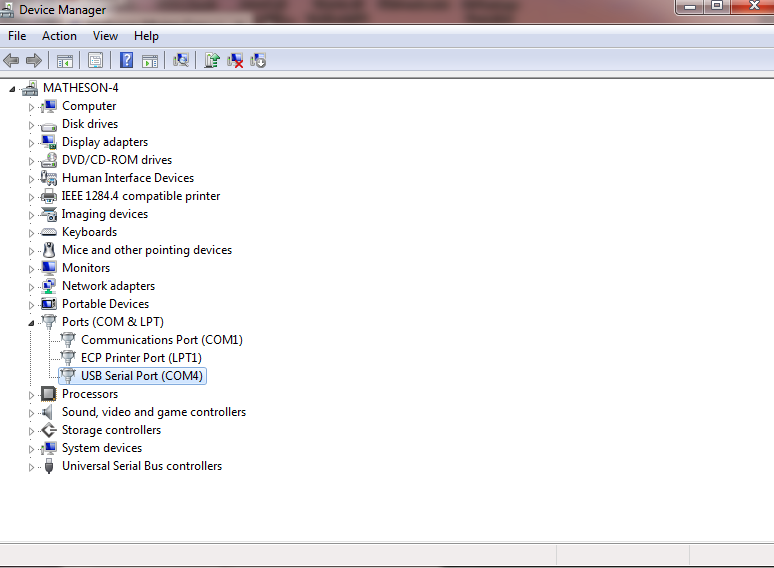Expand the Universal Serial Bus controllers arrow
The image size is (774, 568).
(31, 467)
